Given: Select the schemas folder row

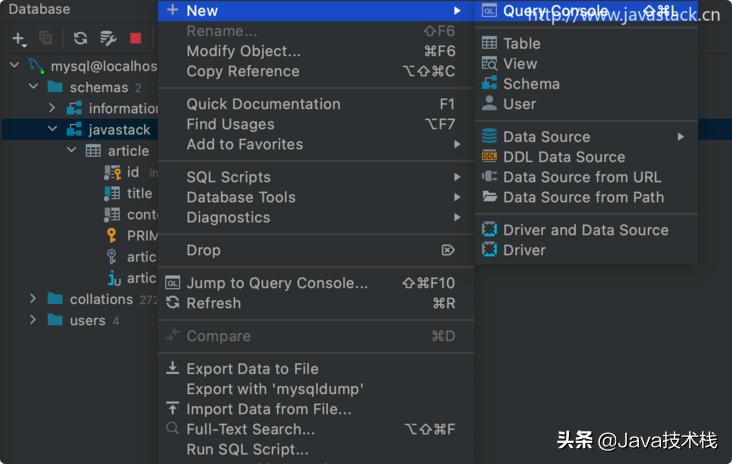Looking at the screenshot, I should 79,87.
